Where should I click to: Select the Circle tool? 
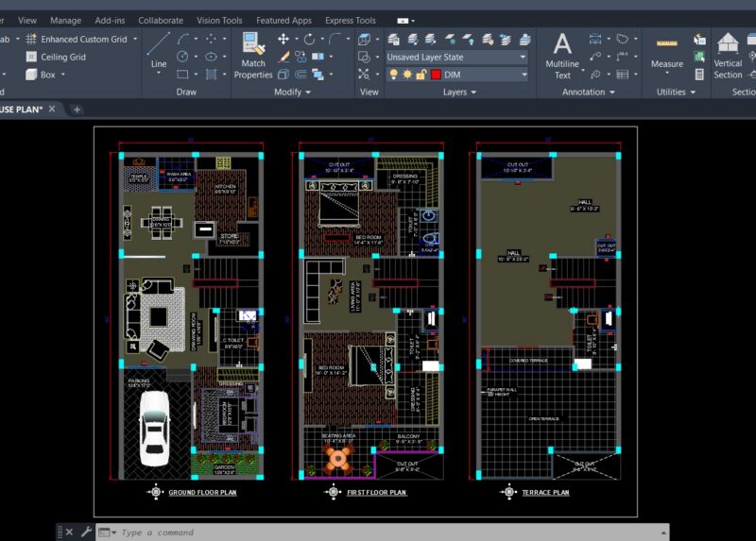[x=182, y=57]
